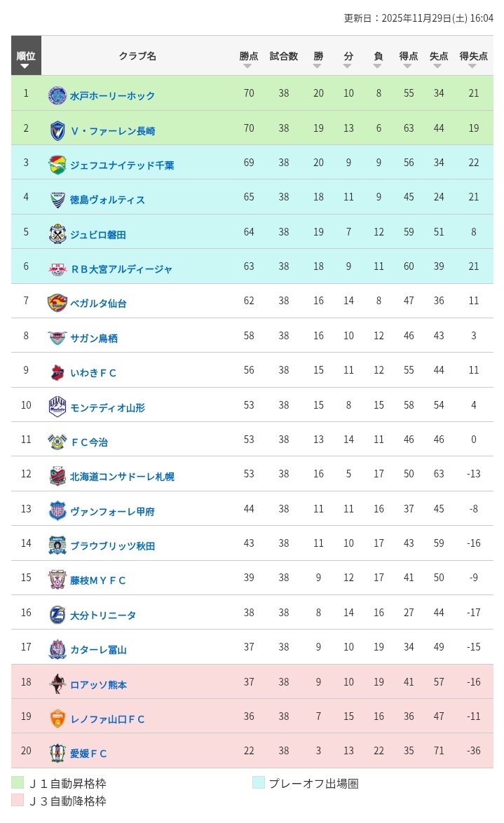
Task: Click the ロアッソ熊本 team emblem
Action: click(x=57, y=681)
